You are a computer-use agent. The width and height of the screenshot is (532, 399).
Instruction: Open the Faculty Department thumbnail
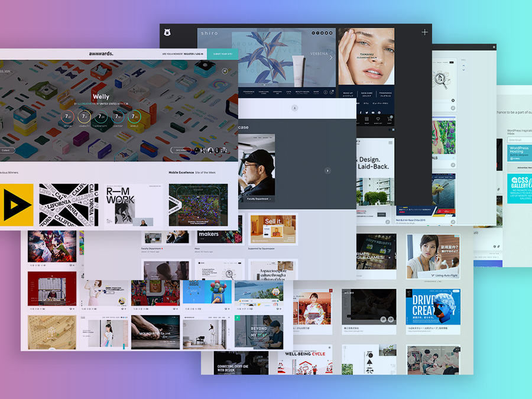(x=257, y=168)
